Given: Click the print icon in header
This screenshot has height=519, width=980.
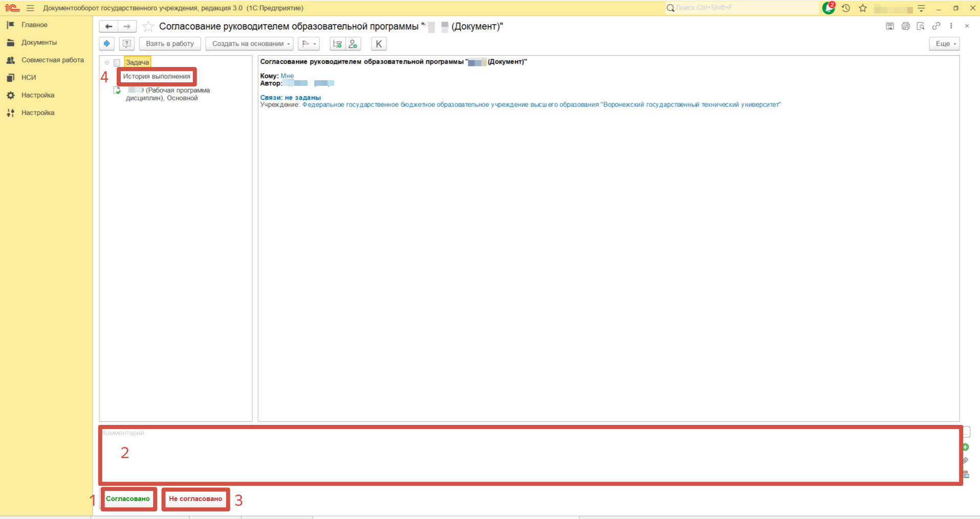Looking at the screenshot, I should tap(905, 26).
